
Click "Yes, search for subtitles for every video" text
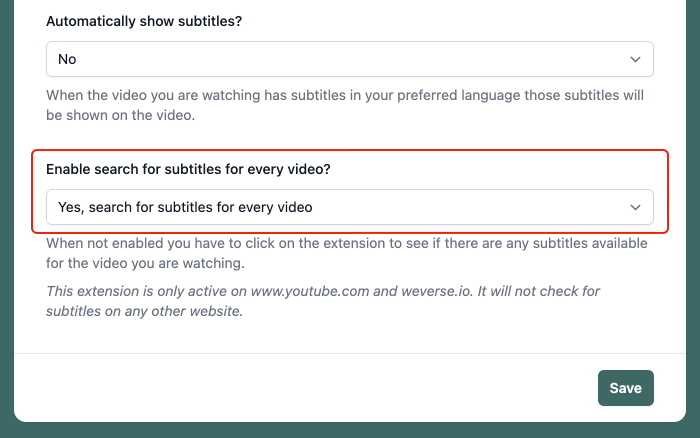pyautogui.click(x=185, y=207)
